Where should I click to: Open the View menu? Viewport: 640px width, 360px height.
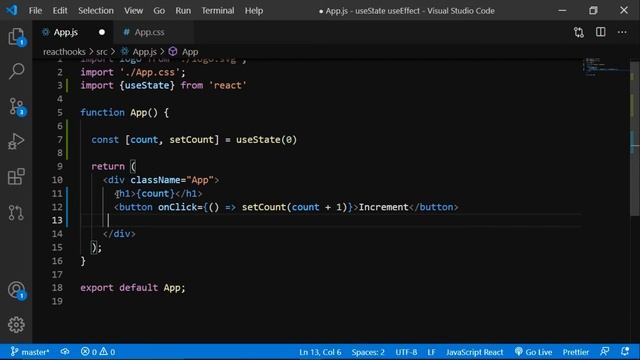click(133, 11)
